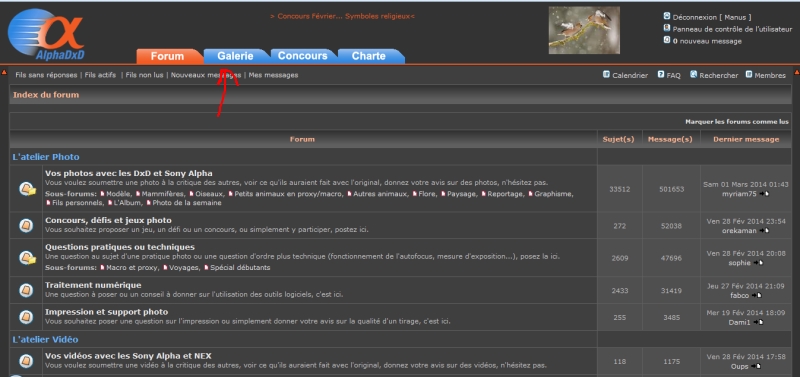Open the Rechercher link

(719, 76)
